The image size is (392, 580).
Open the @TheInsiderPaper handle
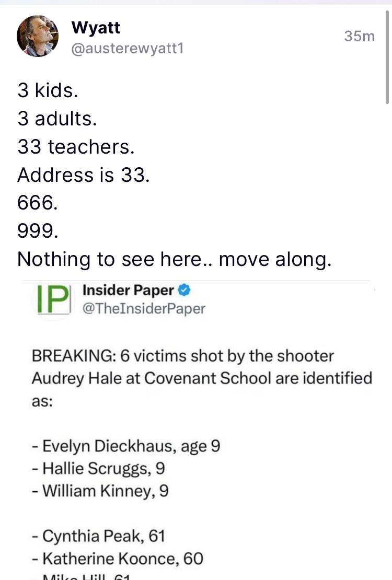tap(144, 309)
